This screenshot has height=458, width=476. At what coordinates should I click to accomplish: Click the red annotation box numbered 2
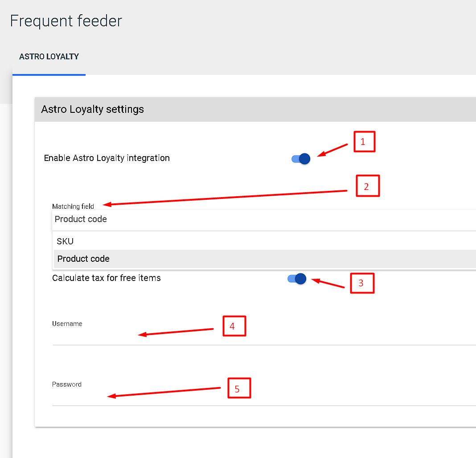(x=367, y=186)
